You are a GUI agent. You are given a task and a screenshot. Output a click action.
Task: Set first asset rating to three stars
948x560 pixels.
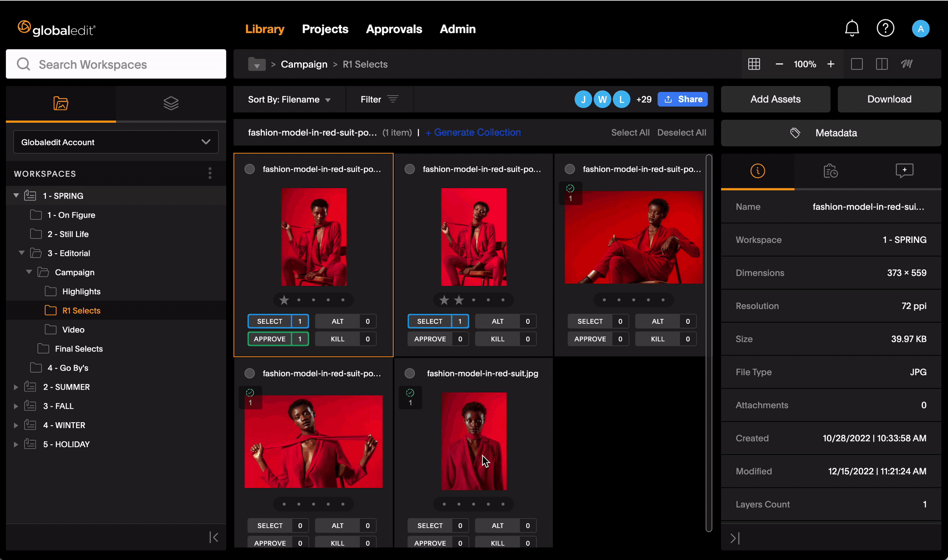[314, 300]
